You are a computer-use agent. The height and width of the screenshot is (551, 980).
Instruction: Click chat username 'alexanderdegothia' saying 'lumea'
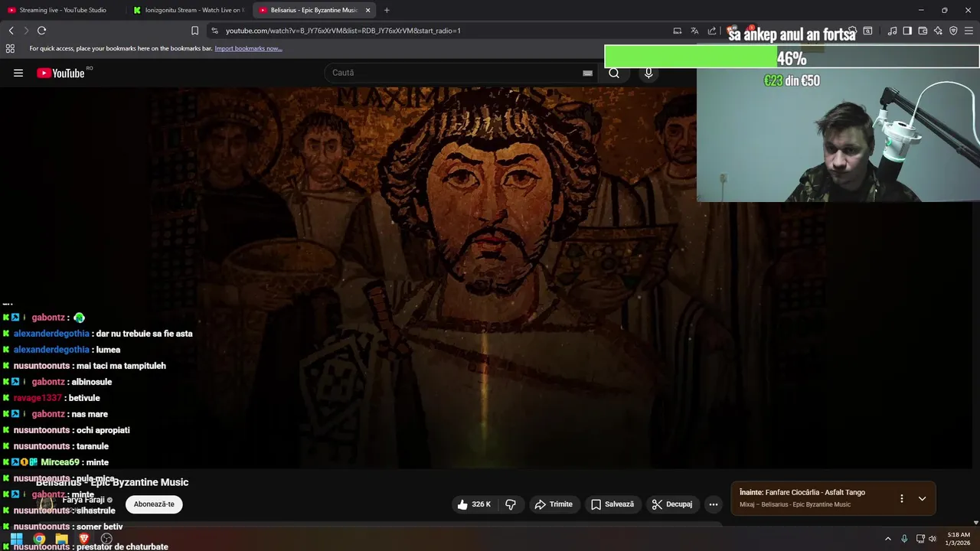click(x=51, y=350)
